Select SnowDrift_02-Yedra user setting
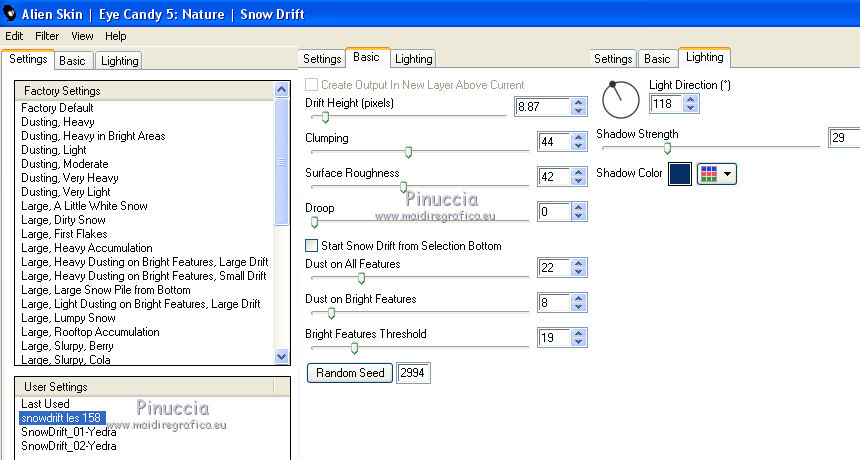 pyautogui.click(x=69, y=446)
